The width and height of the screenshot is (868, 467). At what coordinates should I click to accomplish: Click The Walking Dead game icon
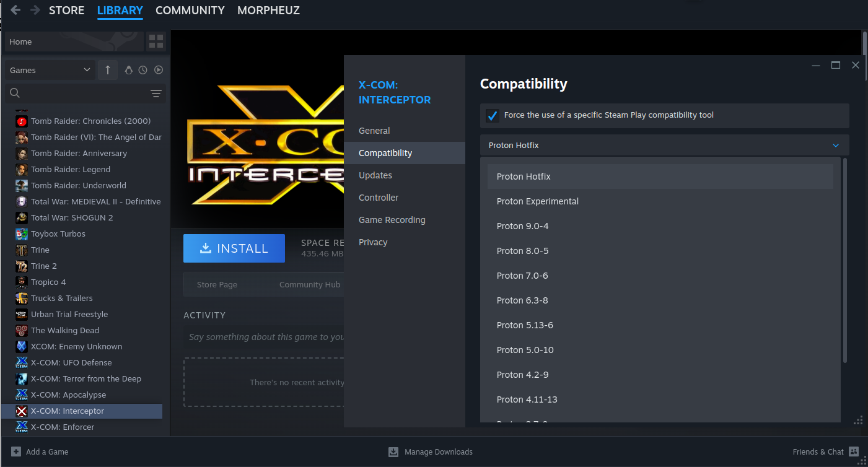tap(22, 330)
